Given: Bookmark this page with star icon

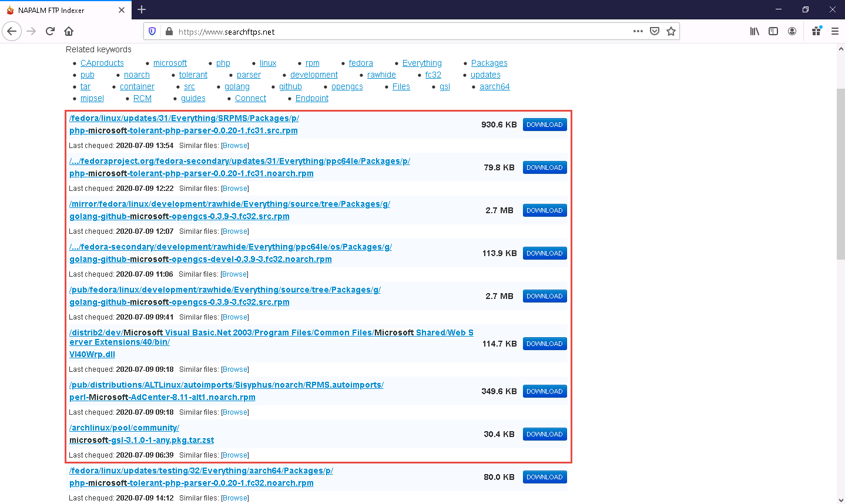Looking at the screenshot, I should pos(671,32).
